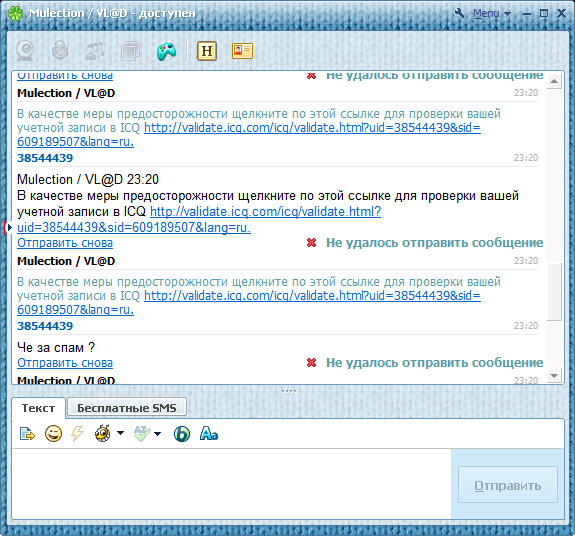Expand the bee emoticon dropdown arrow
Screen dimensions: 575x536
120,433
